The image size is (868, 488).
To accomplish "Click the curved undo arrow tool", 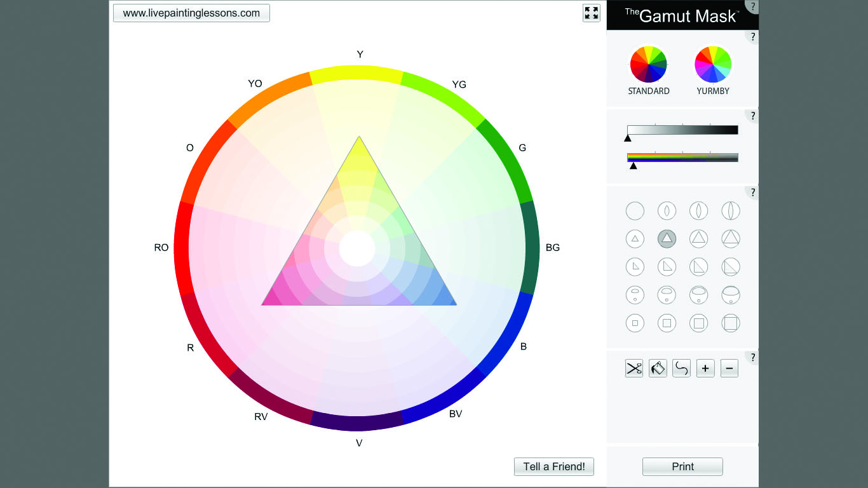I will 681,368.
